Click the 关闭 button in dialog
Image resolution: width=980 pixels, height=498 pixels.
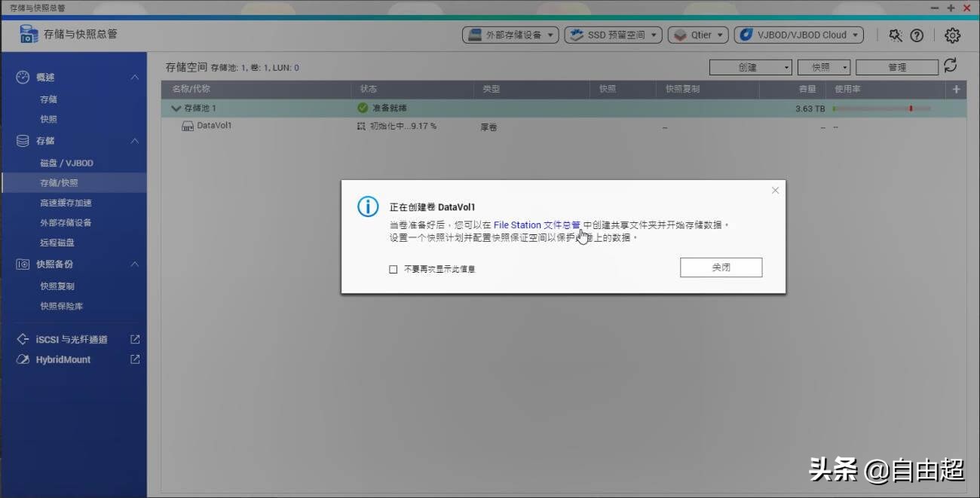click(721, 267)
